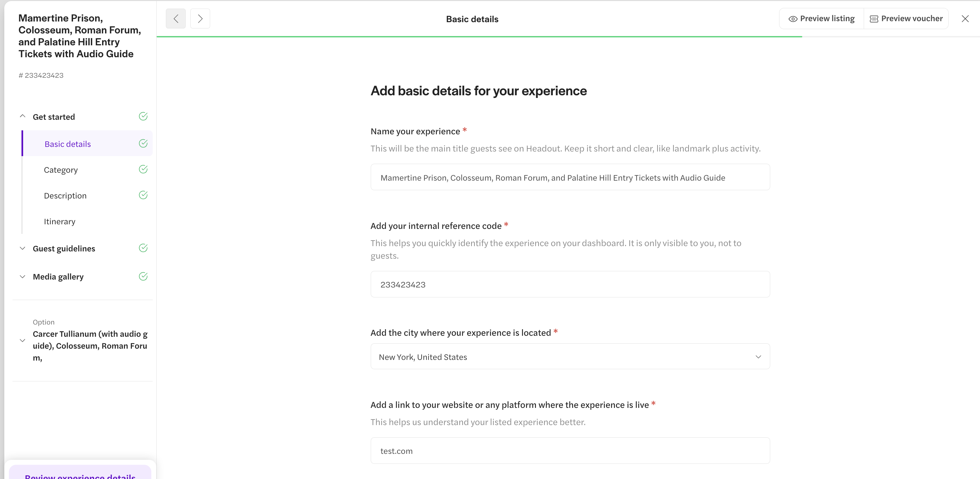980x479 pixels.
Task: Click the eye icon beside Preview listing
Action: pos(793,19)
